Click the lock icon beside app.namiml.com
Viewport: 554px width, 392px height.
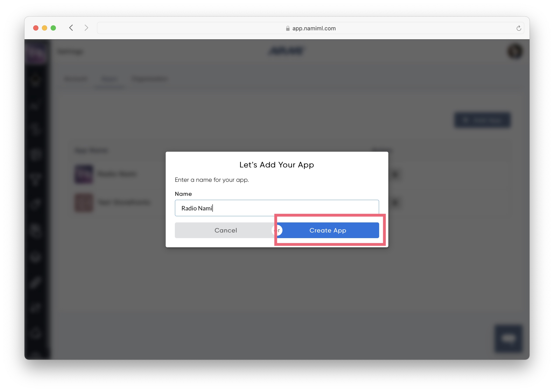pos(287,28)
